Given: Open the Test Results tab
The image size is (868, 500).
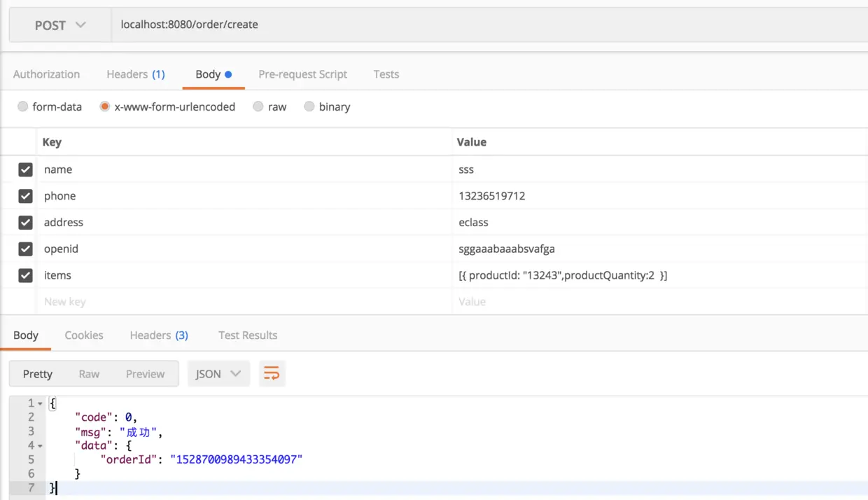Looking at the screenshot, I should point(248,335).
